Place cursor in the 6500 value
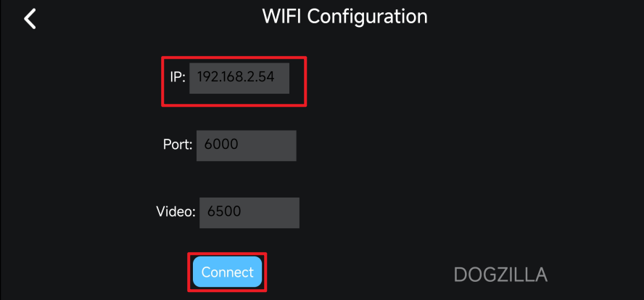The image size is (644, 300). click(224, 211)
